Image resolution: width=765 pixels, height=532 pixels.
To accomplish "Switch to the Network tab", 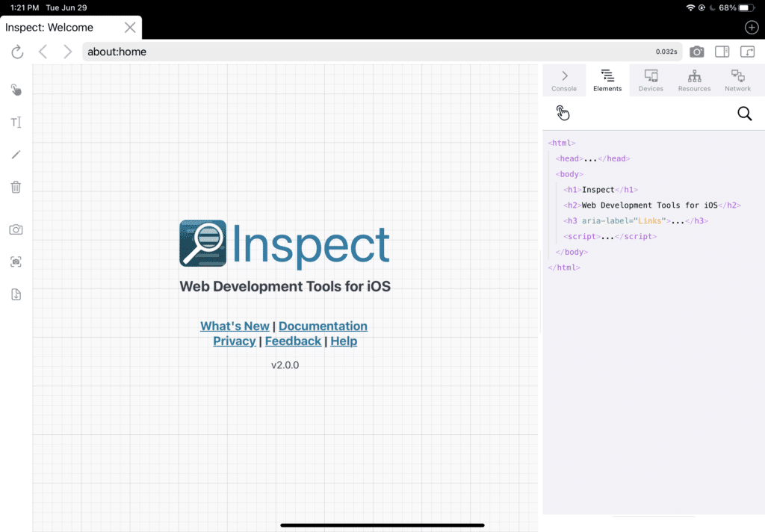I will tap(737, 81).
